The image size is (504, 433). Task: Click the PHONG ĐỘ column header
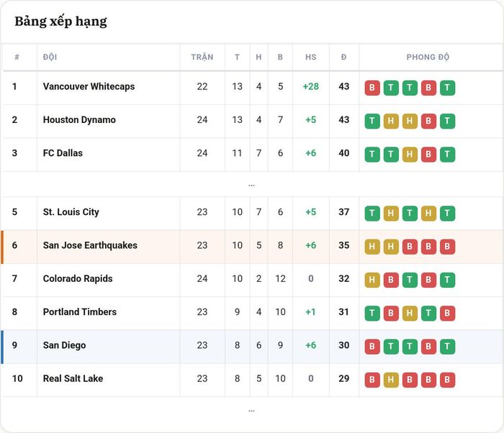tap(428, 57)
